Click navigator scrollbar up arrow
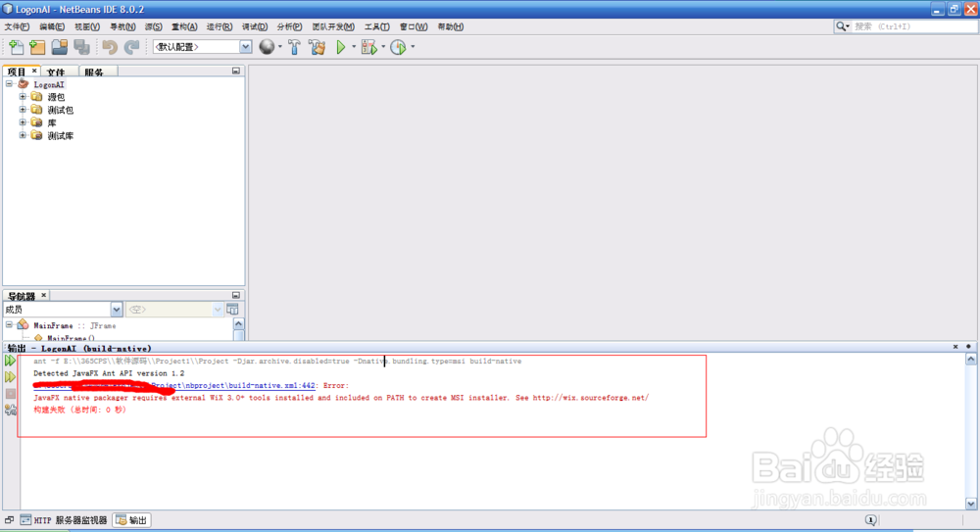Image resolution: width=980 pixels, height=532 pixels. pos(239,324)
